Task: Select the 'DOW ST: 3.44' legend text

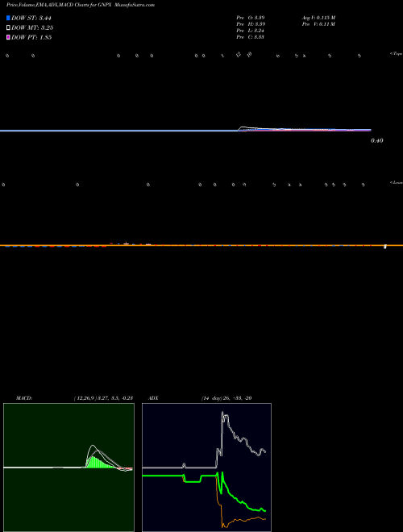Action: pyautogui.click(x=31, y=18)
